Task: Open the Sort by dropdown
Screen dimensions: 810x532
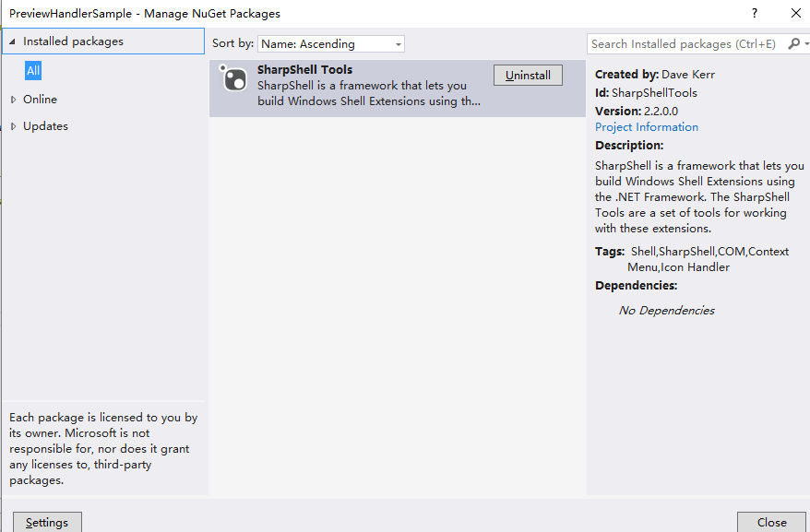Action: tap(331, 44)
